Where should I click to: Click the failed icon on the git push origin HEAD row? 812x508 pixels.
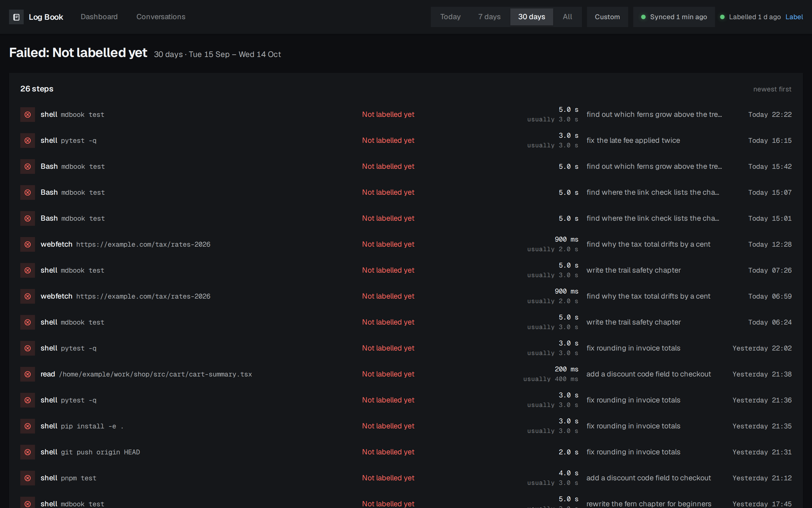[28, 452]
